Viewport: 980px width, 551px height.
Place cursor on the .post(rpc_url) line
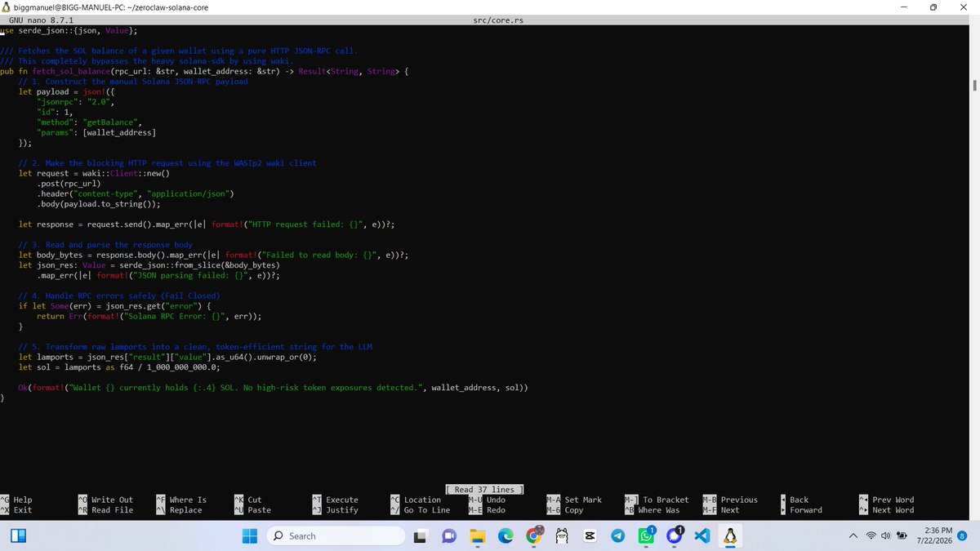coord(69,184)
